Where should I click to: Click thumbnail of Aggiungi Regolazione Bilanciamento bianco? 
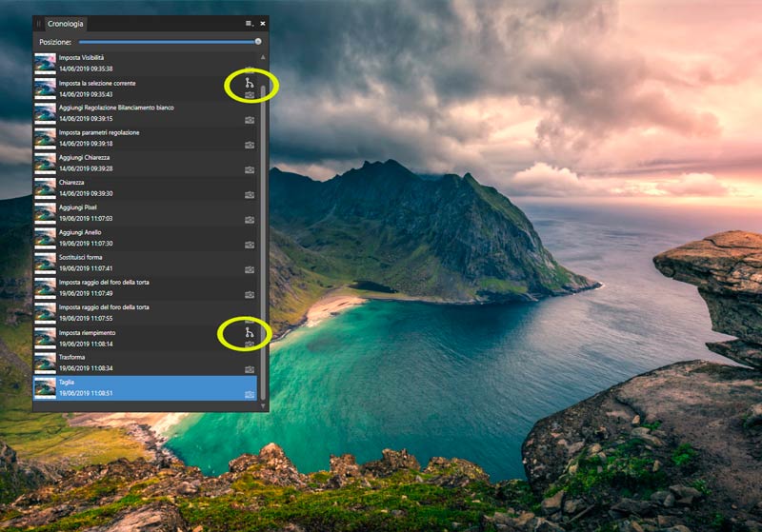(45, 113)
